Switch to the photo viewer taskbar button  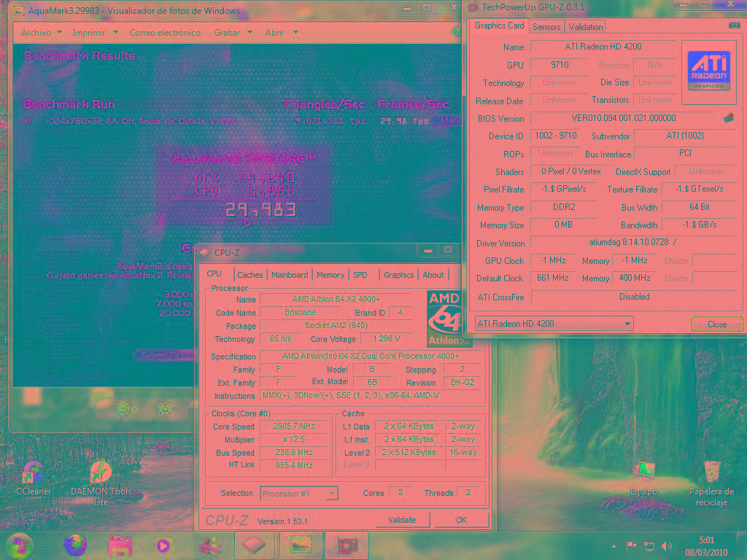point(301,545)
